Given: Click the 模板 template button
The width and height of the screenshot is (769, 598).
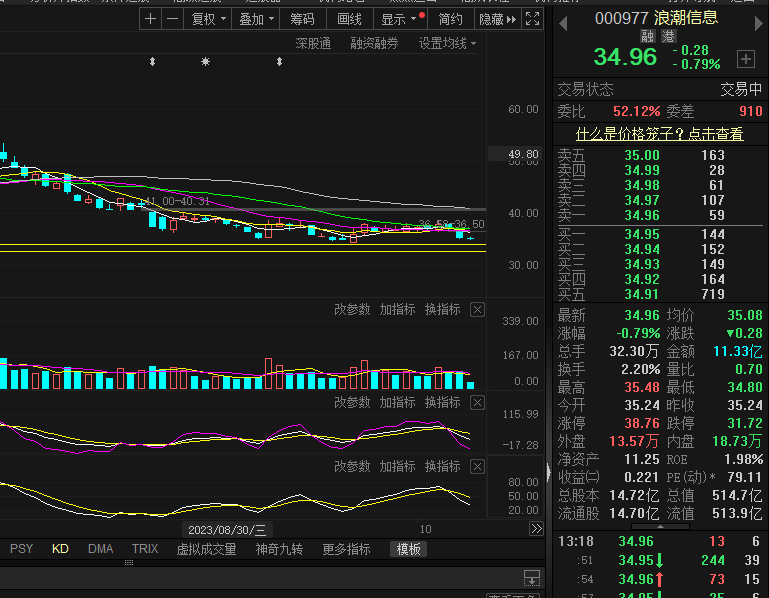Looking at the screenshot, I should coord(409,549).
